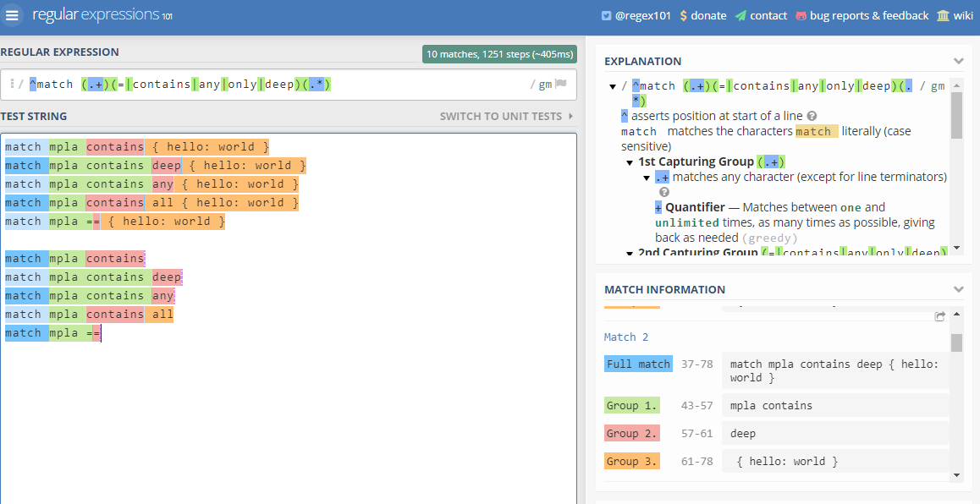Image resolution: width=980 pixels, height=504 pixels.
Task: Click the '10 matches, 1251 steps' badge
Action: [x=499, y=54]
